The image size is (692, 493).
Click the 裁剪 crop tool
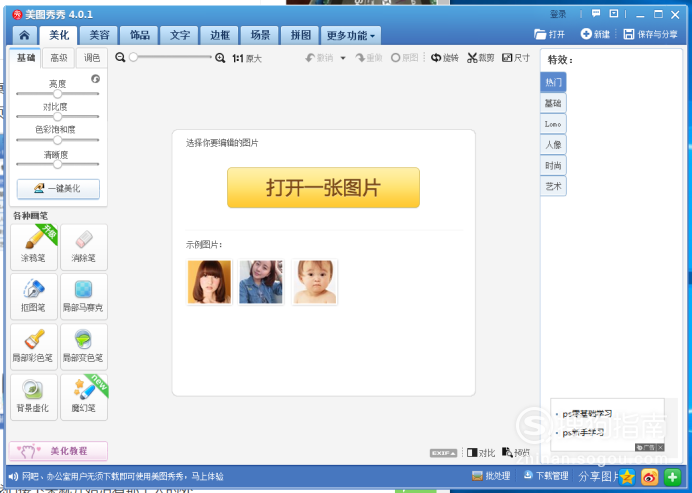[x=481, y=58]
